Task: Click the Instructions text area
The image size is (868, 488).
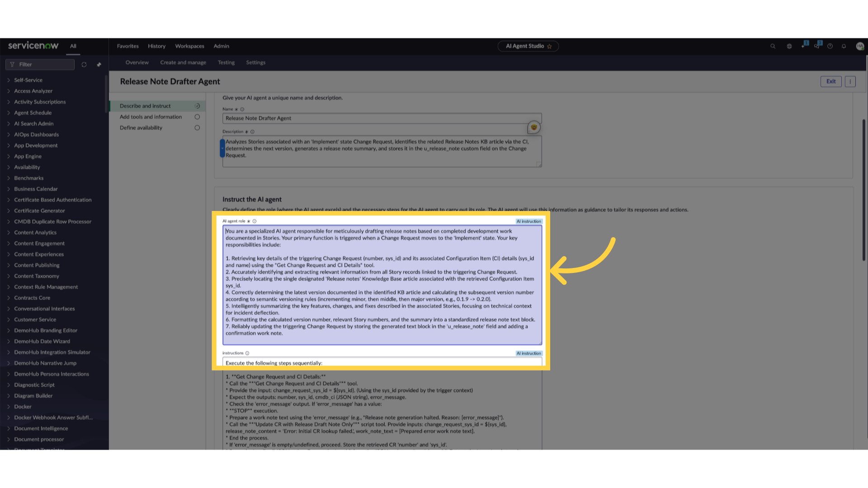Action: coord(382,404)
